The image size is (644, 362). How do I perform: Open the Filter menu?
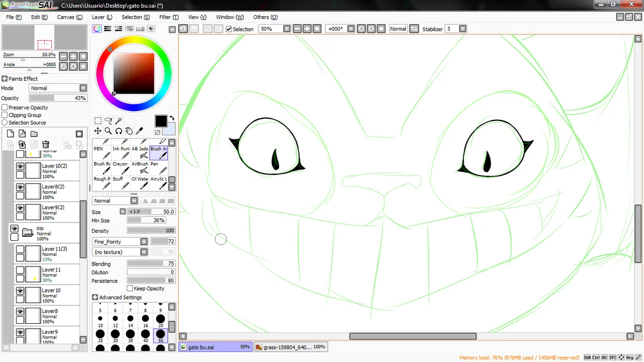(169, 17)
